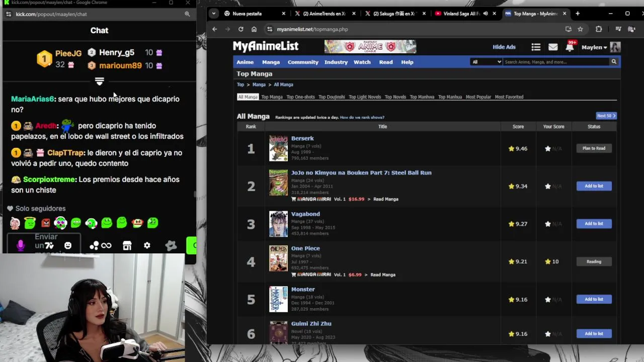Bookmark this page with the star icon
This screenshot has height=362, width=644.
[580, 29]
